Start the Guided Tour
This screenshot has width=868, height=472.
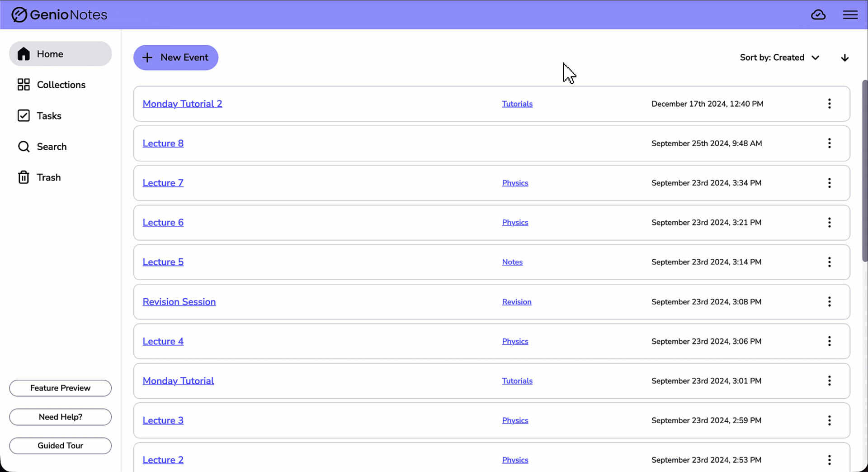tap(60, 446)
